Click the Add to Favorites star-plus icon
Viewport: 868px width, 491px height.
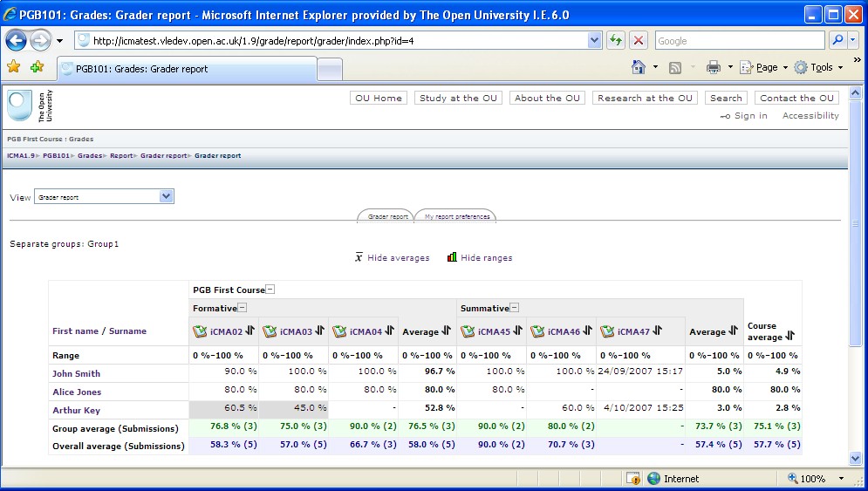38,67
